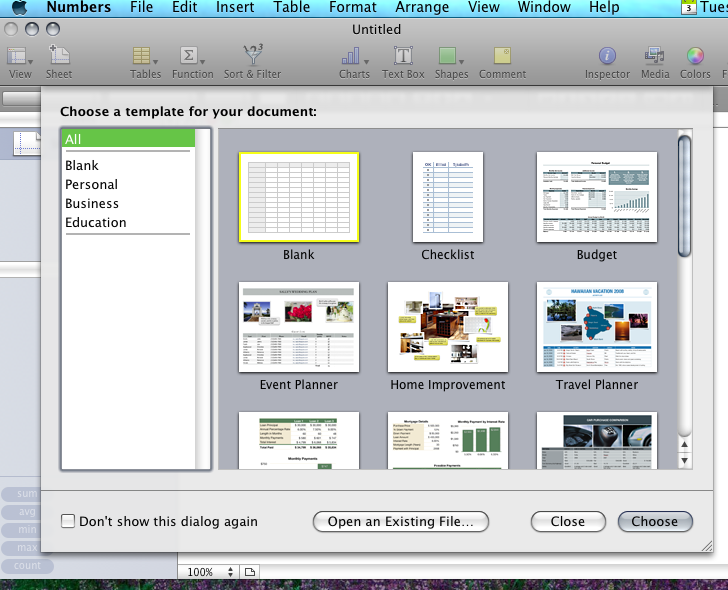Click the avg function pill
The width and height of the screenshot is (728, 590).
pos(27,512)
